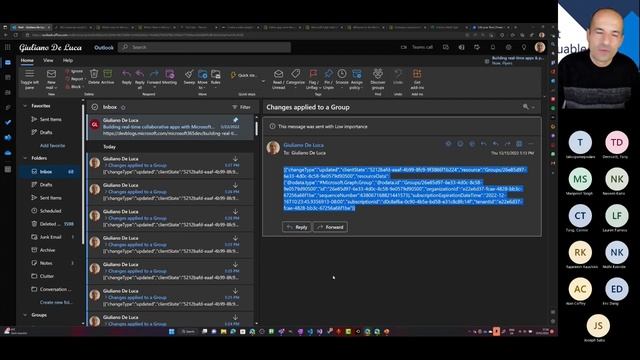Screen dimensions: 640x360
Task: Click the Meeting icon in ribbon
Action: [169, 73]
